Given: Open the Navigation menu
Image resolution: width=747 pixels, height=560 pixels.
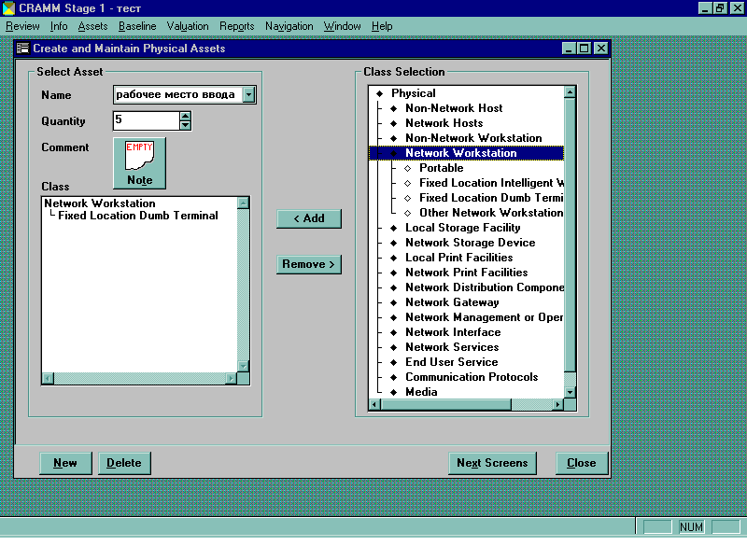Looking at the screenshot, I should click(289, 26).
